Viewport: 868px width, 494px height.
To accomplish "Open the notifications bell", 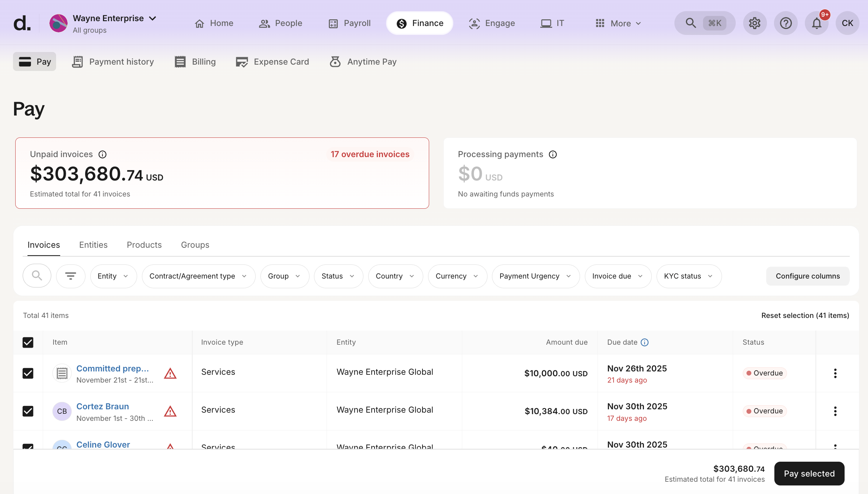I will point(816,23).
